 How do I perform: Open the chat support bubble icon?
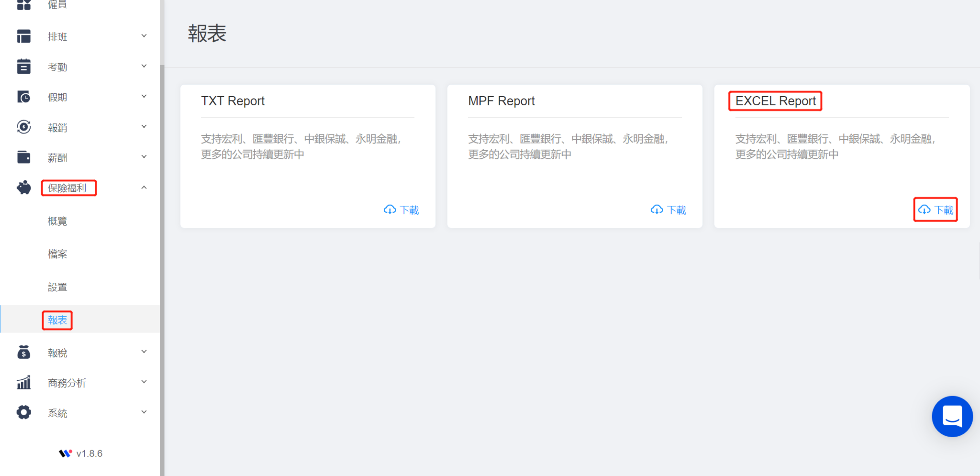(x=952, y=416)
